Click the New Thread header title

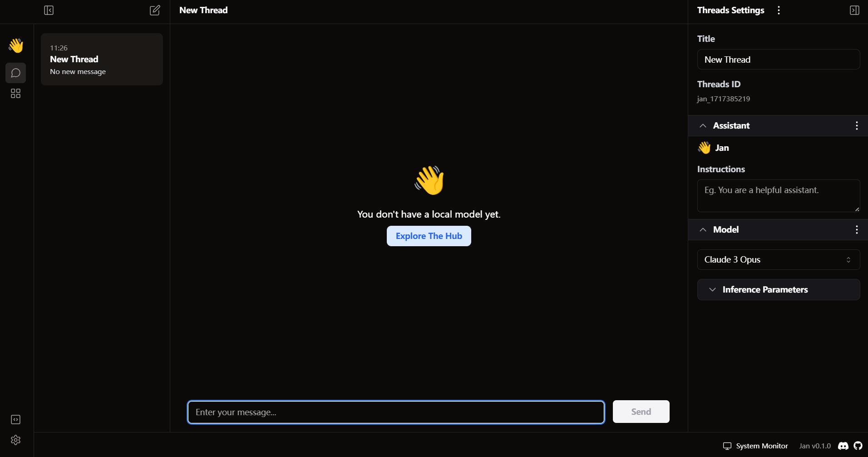point(203,10)
